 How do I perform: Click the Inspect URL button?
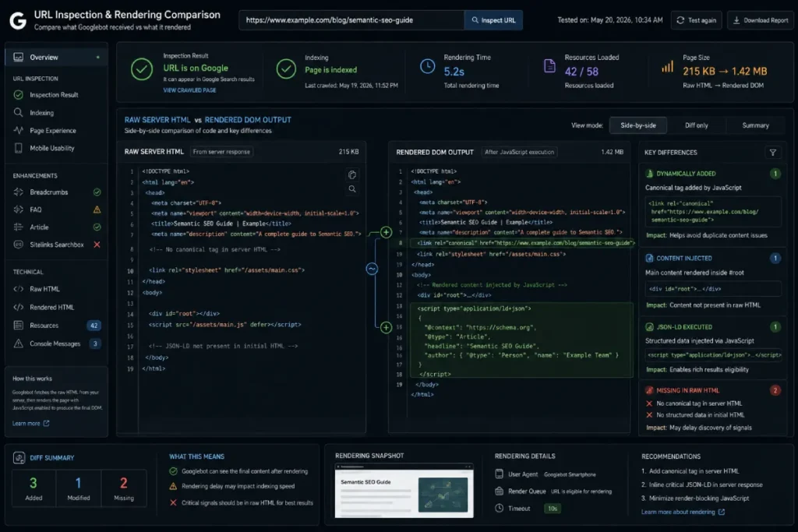click(x=493, y=20)
